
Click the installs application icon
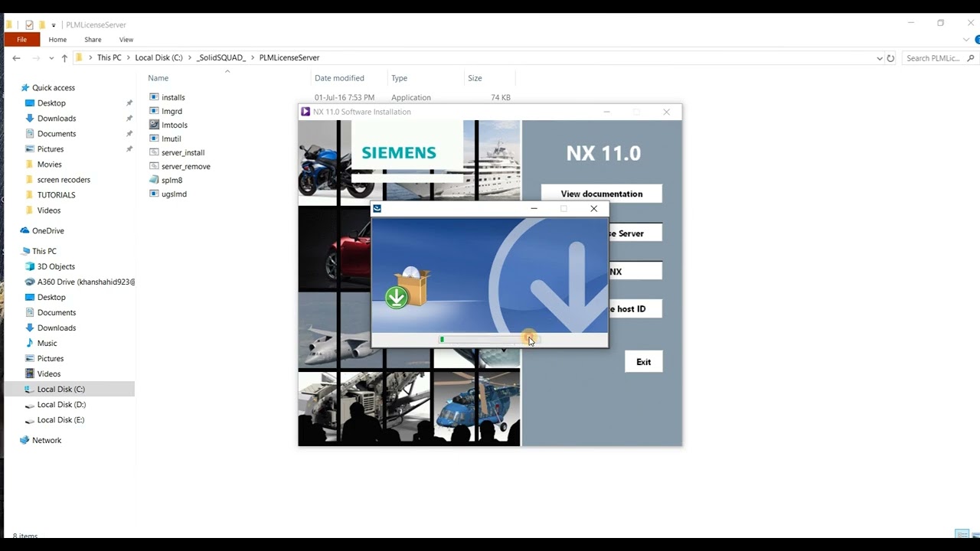point(154,97)
